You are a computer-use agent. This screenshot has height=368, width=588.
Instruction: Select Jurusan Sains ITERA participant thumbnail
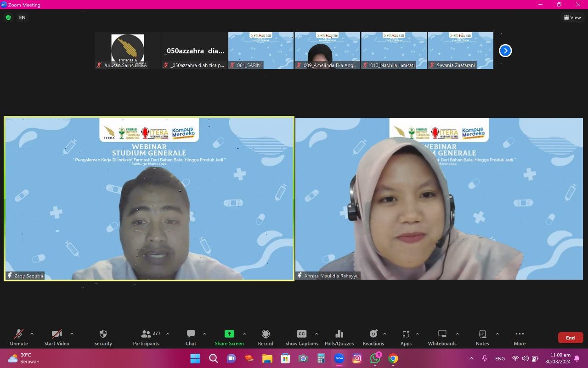[127, 51]
